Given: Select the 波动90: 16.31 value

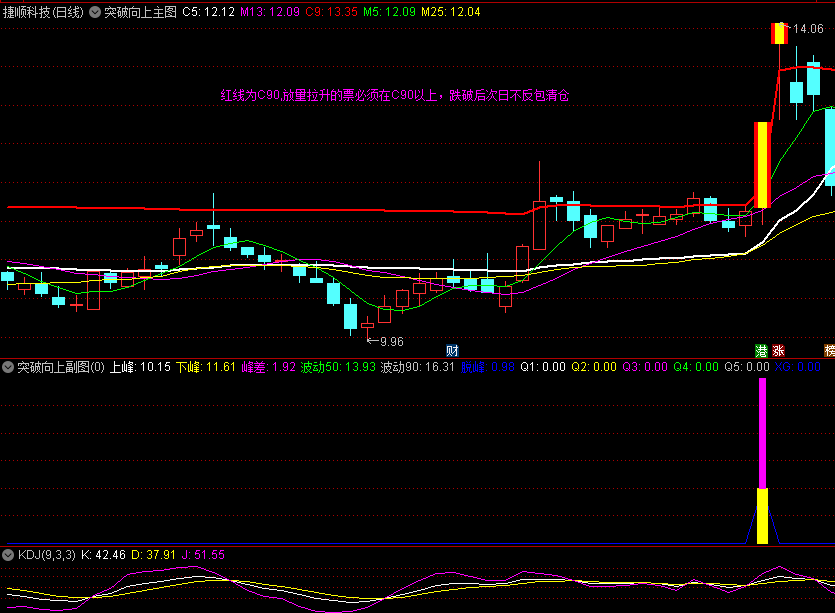Looking at the screenshot, I should [418, 367].
